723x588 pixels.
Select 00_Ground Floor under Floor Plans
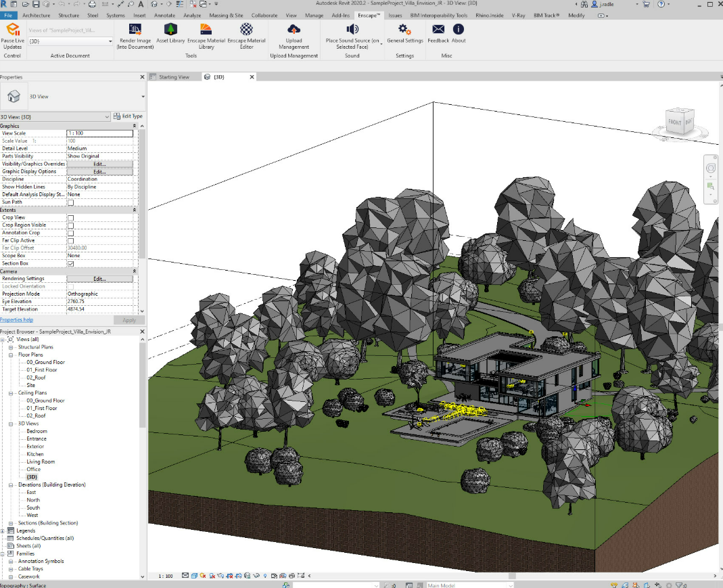coord(45,363)
